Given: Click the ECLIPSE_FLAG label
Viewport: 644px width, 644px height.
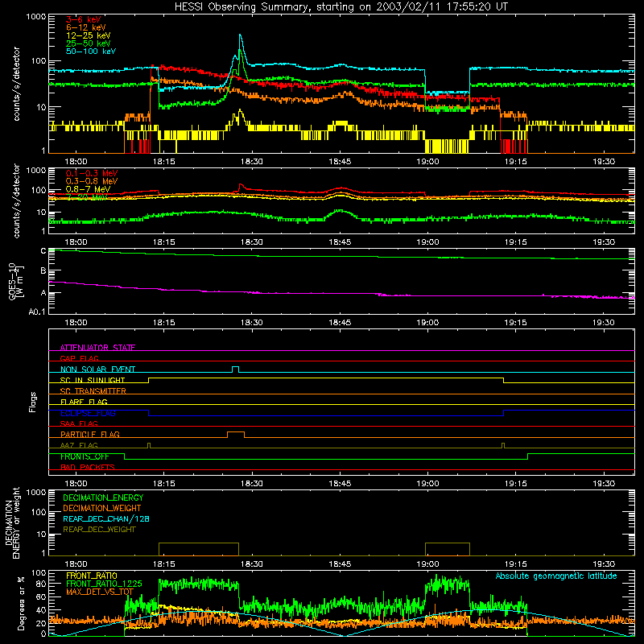Looking at the screenshot, I should coord(88,413).
